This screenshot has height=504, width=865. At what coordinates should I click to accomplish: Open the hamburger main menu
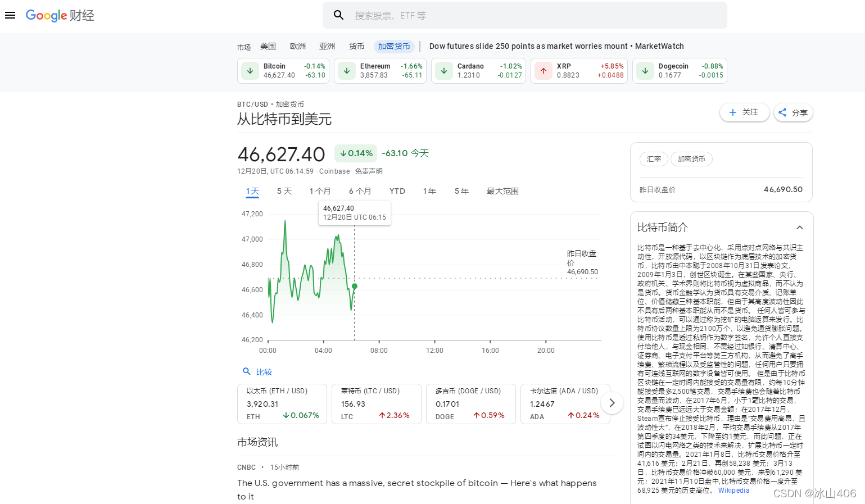coord(10,15)
